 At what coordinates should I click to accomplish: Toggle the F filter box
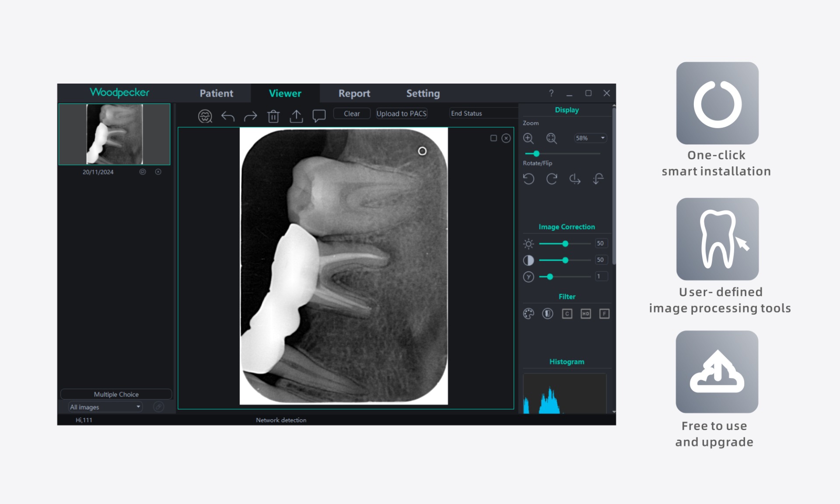point(604,314)
